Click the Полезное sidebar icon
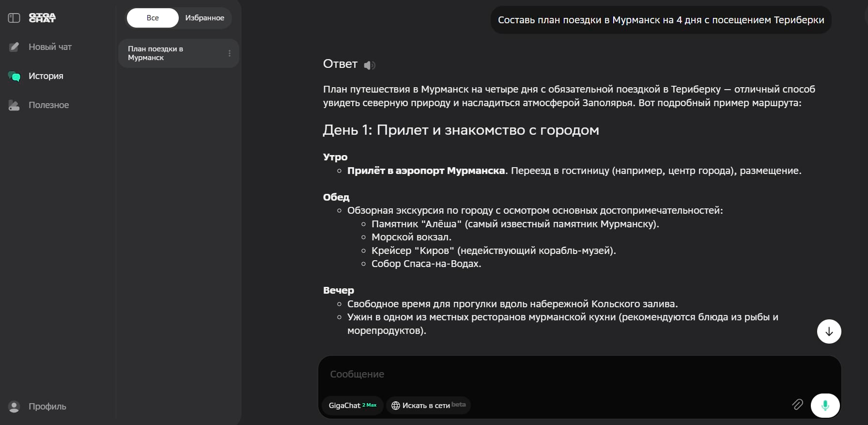This screenshot has height=425, width=868. (14, 105)
